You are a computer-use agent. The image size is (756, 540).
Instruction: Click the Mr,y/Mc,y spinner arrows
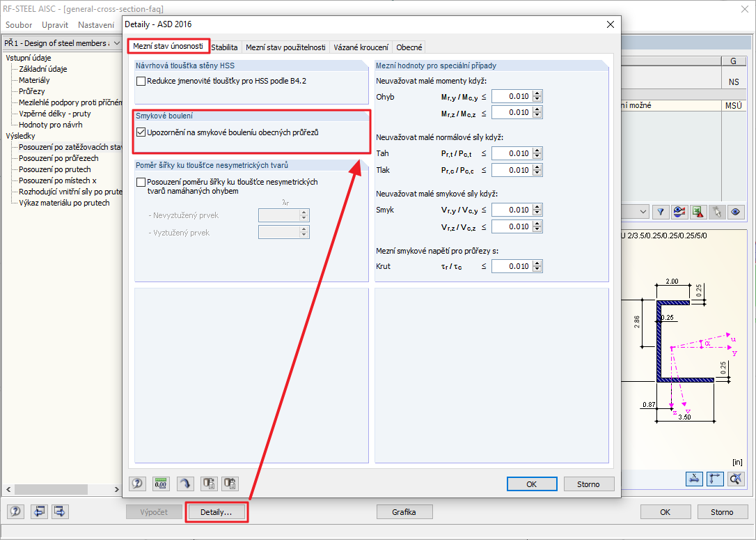(537, 97)
